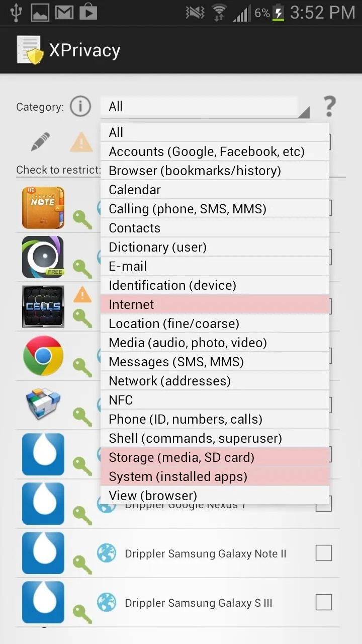Tap the Drippler Samsung Galaxy S III name
This screenshot has width=362, height=644.
click(x=199, y=603)
